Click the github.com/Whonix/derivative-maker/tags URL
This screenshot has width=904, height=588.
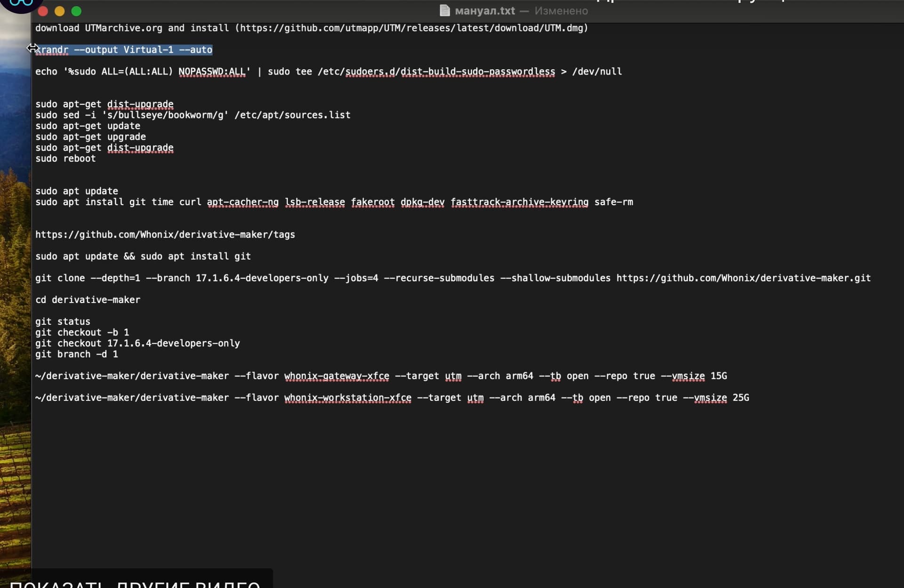165,234
